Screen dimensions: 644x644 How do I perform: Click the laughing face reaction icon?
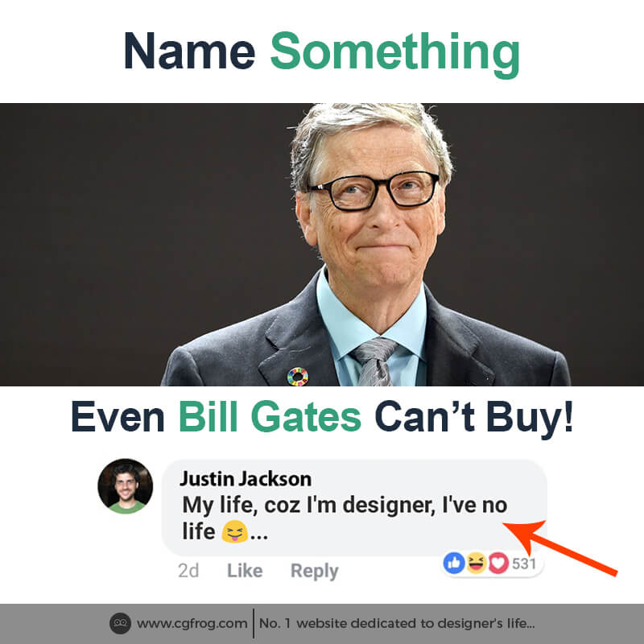[476, 563]
